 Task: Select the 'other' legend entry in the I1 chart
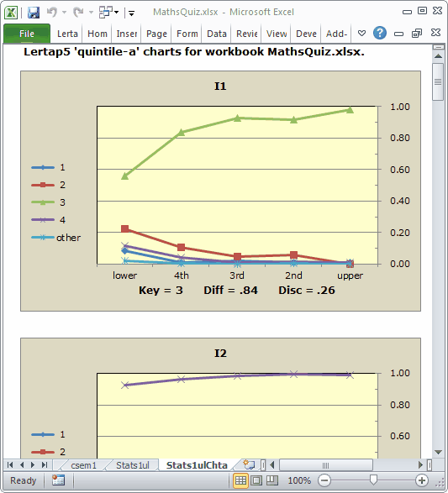click(56, 238)
